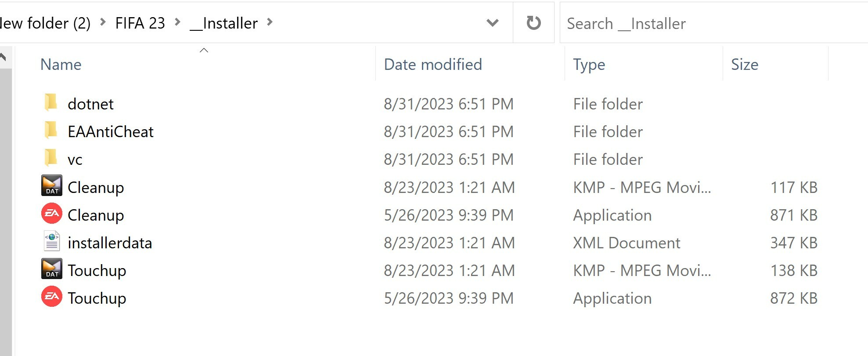Expand the chevron after FIFA 23

[x=178, y=22]
